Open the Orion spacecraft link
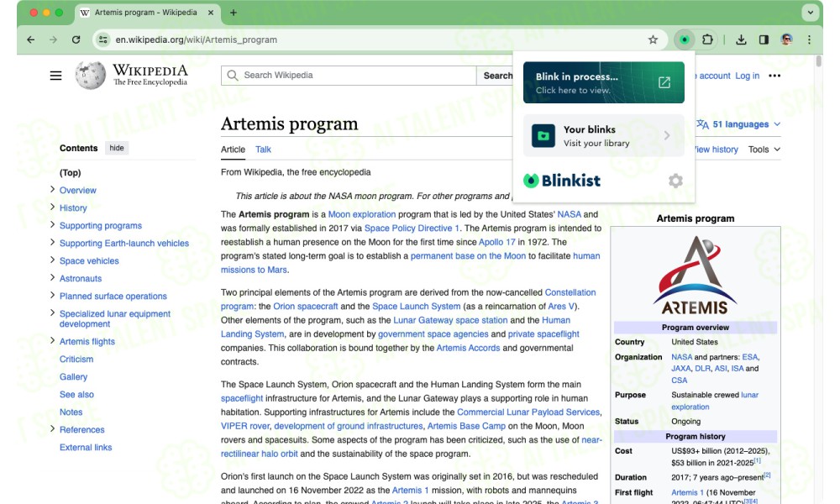The image size is (840, 504). coord(306,307)
